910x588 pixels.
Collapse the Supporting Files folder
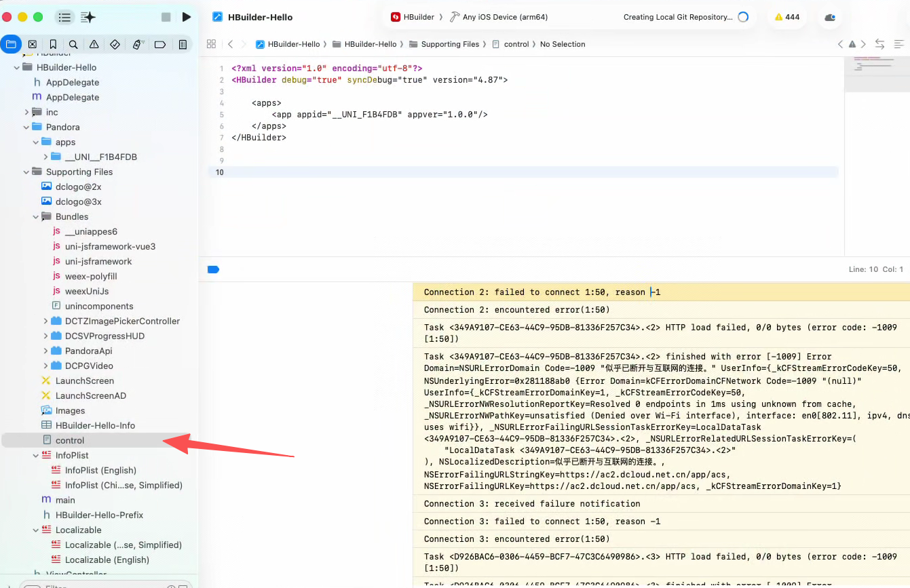click(x=27, y=172)
